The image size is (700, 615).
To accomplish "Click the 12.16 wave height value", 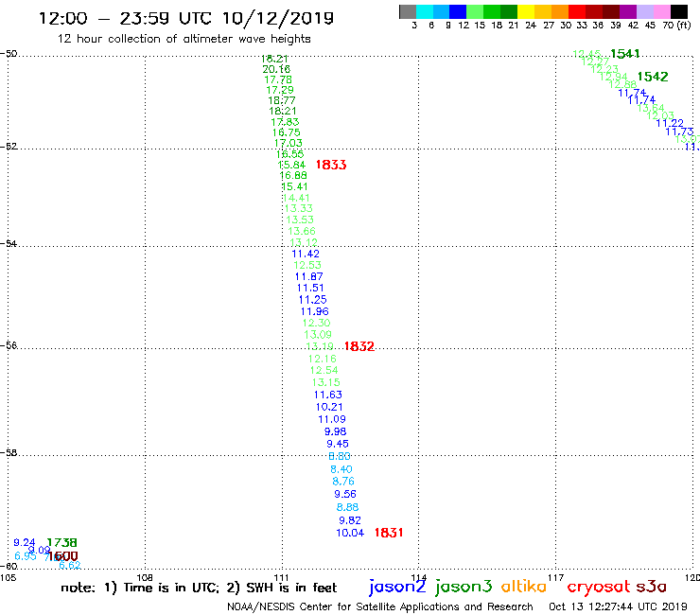I will [322, 359].
